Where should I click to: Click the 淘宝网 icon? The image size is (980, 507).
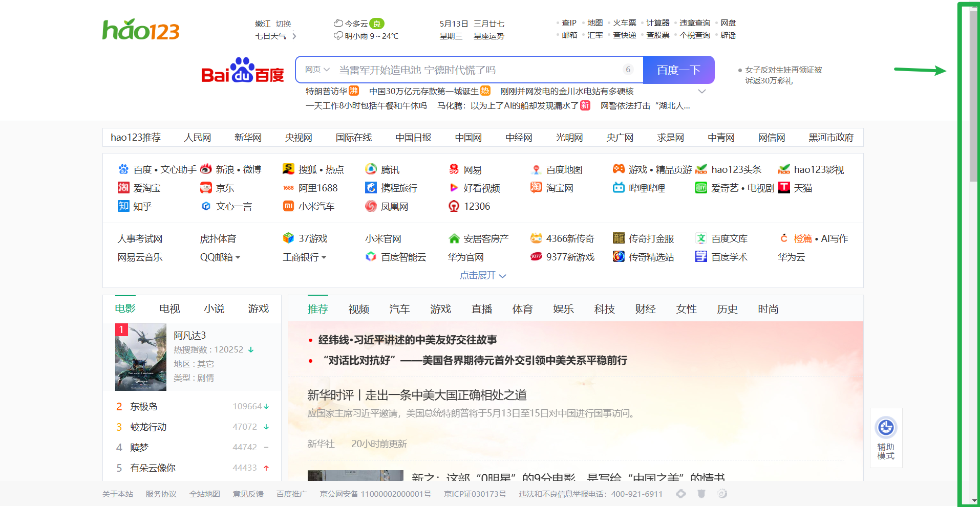pyautogui.click(x=536, y=187)
